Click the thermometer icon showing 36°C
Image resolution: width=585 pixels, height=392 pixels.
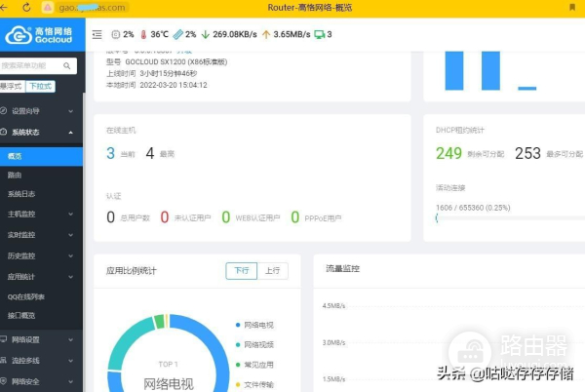[x=143, y=35]
